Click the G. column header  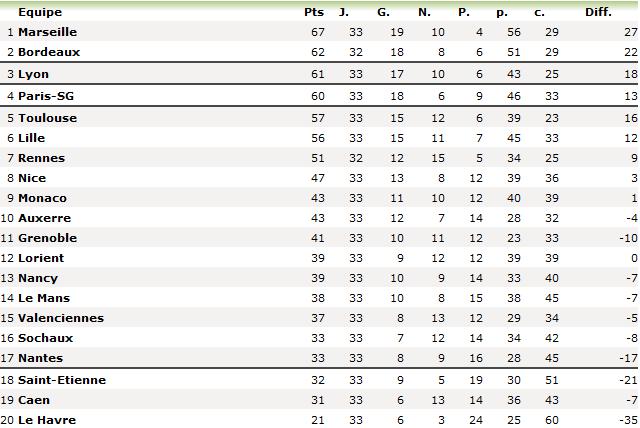point(383,12)
